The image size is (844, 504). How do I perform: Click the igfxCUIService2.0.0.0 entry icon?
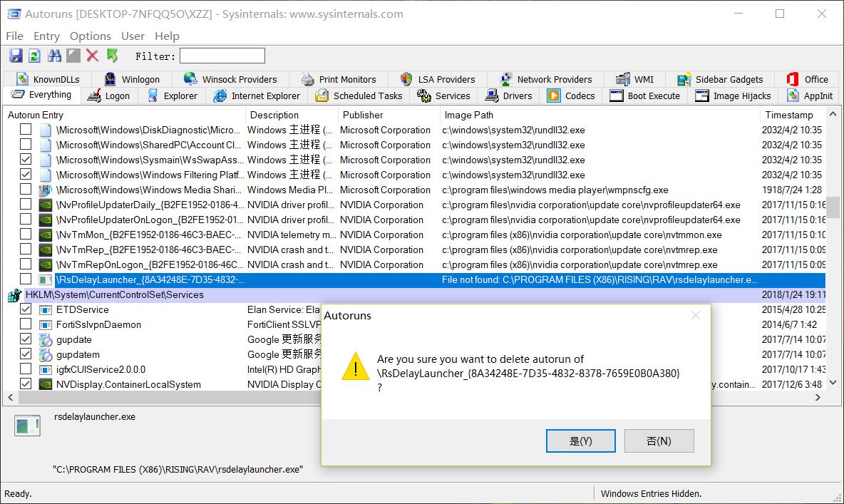(x=46, y=370)
